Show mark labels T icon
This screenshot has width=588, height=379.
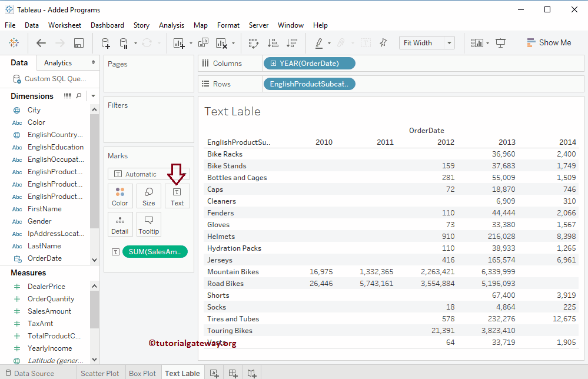(366, 43)
